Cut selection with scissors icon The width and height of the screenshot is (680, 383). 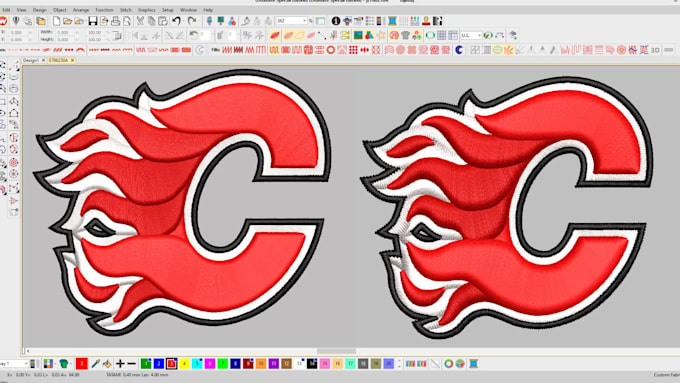pos(140,21)
